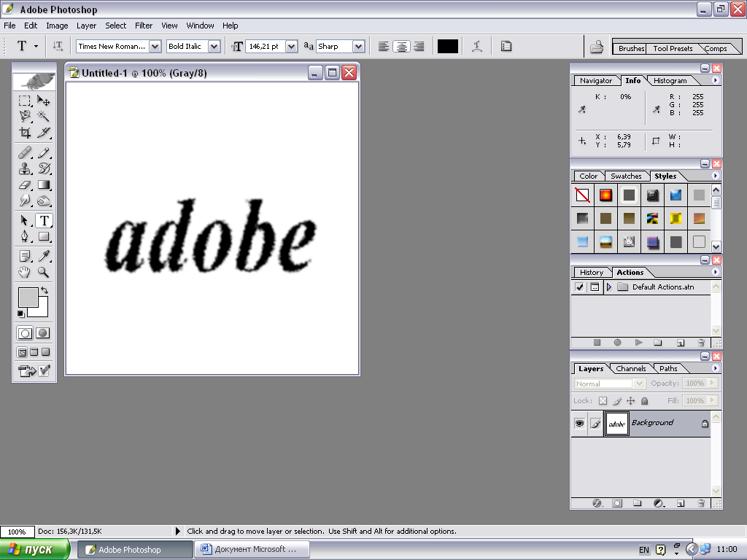Select the Zoom tool

tap(43, 273)
